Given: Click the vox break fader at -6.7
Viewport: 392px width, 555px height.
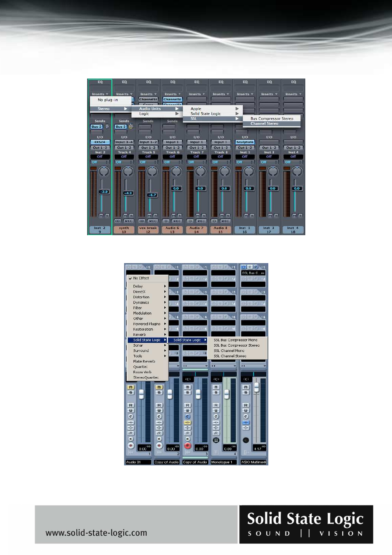Looking at the screenshot, I should tap(152, 195).
